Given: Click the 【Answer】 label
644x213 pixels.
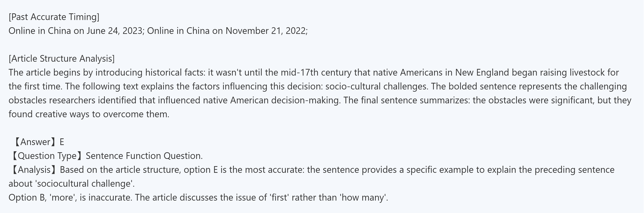Looking at the screenshot, I should (35, 142).
